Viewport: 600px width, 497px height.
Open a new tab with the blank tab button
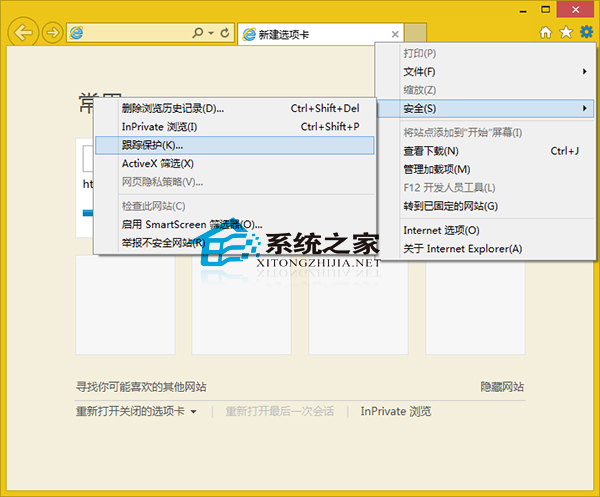point(416,33)
